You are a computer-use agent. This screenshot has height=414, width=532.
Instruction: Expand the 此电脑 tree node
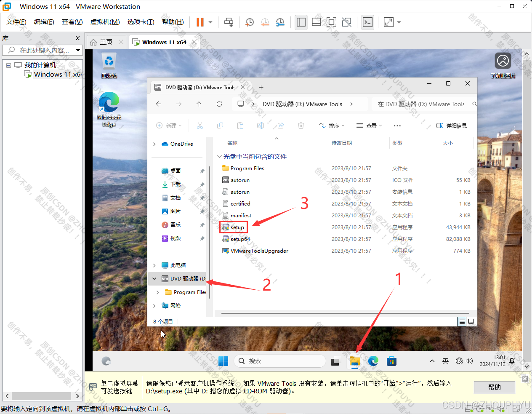[x=154, y=265]
